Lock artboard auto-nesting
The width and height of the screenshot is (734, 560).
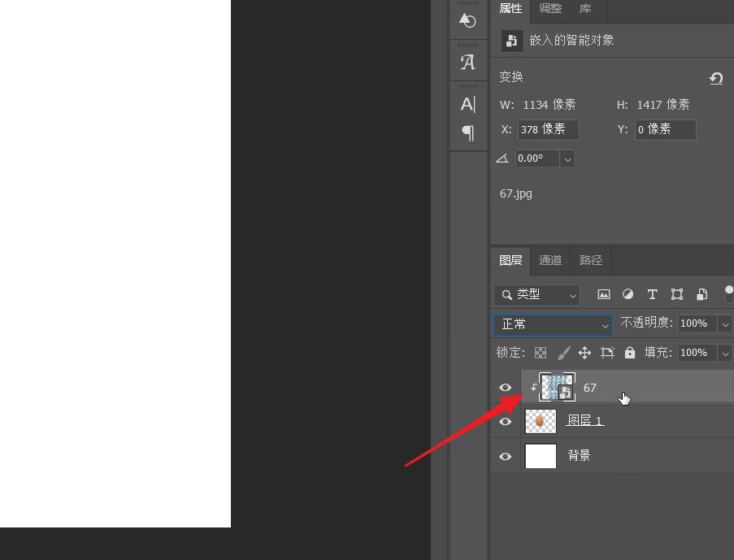[x=607, y=353]
